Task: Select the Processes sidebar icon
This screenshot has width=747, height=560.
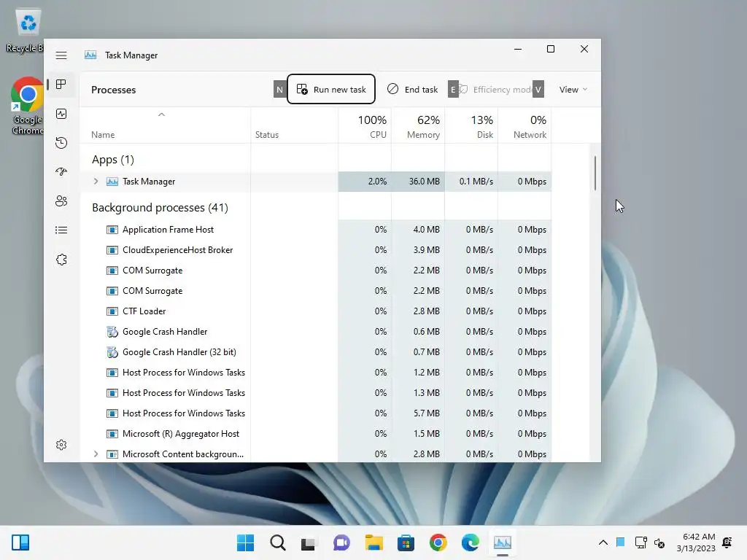Action: [61, 85]
